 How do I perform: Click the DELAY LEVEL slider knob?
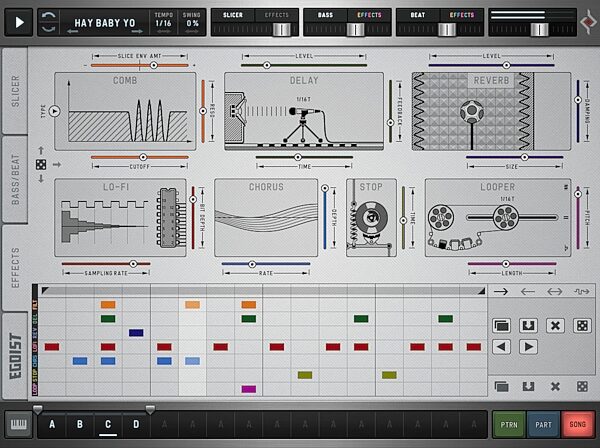point(267,65)
